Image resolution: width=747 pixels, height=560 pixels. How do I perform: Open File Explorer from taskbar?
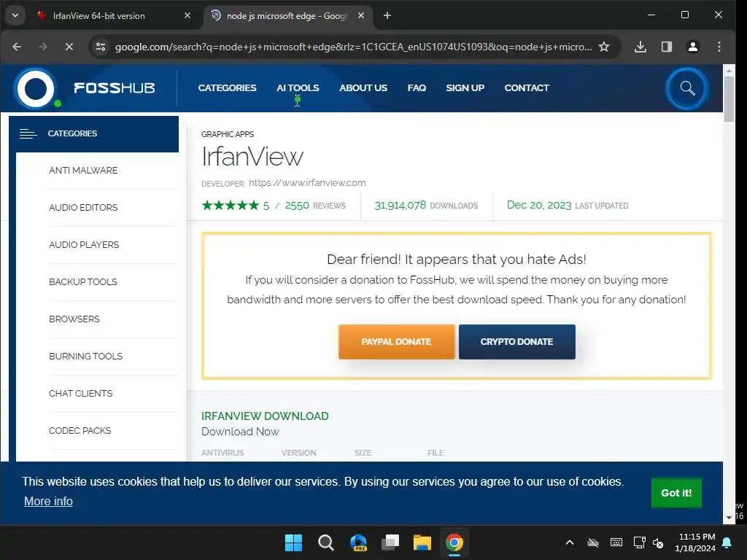[x=422, y=542]
